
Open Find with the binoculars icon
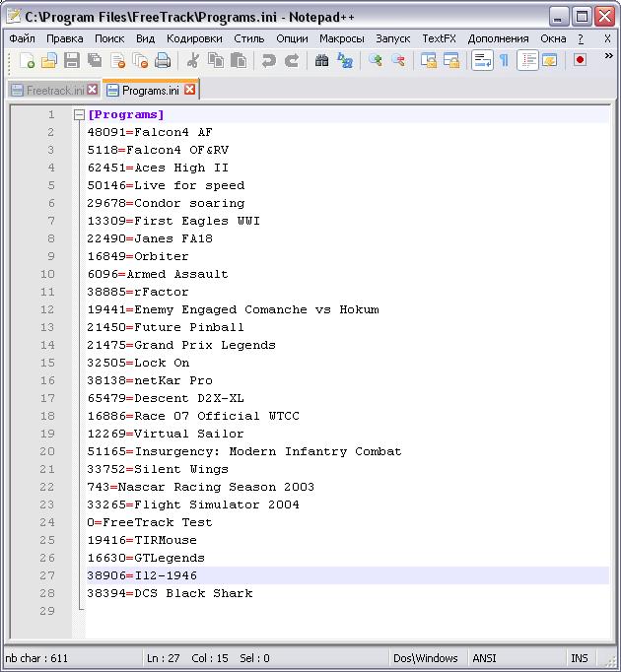pyautogui.click(x=321, y=60)
